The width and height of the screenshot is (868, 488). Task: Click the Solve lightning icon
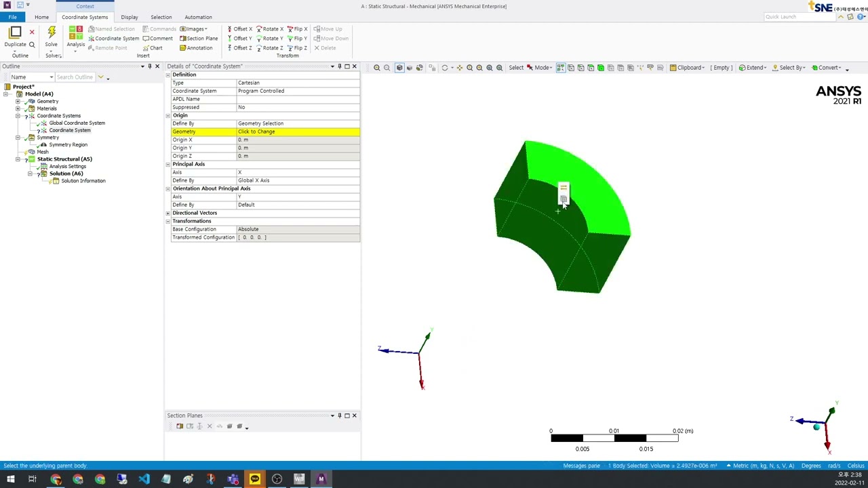point(52,32)
